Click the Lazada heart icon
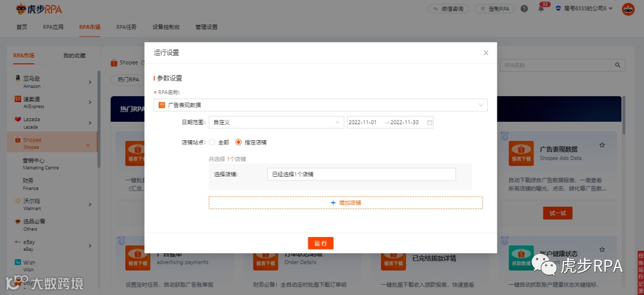 pyautogui.click(x=18, y=119)
